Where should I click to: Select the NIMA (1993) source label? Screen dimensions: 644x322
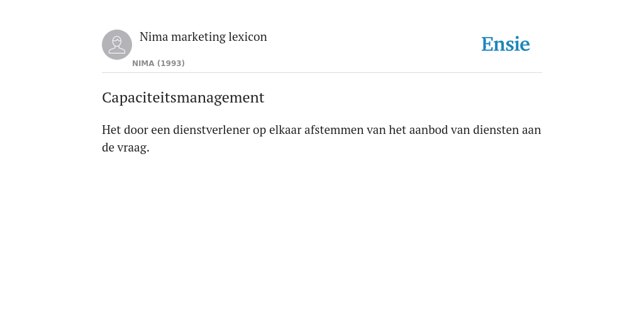click(158, 64)
